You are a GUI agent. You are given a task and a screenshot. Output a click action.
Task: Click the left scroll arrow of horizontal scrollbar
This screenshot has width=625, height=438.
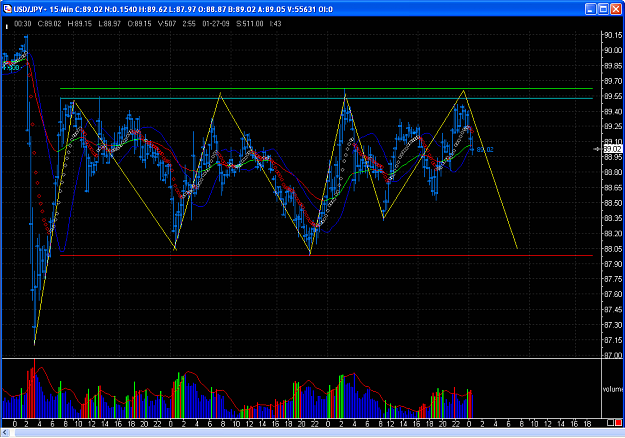pyautogui.click(x=5, y=433)
